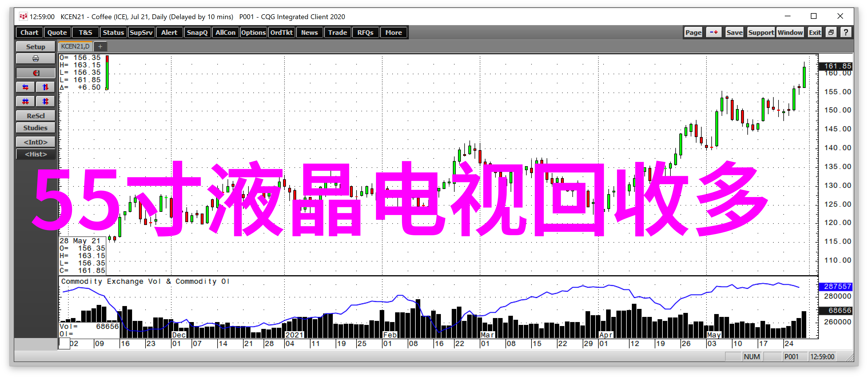Open the Studies panel
868x378 pixels.
point(34,128)
